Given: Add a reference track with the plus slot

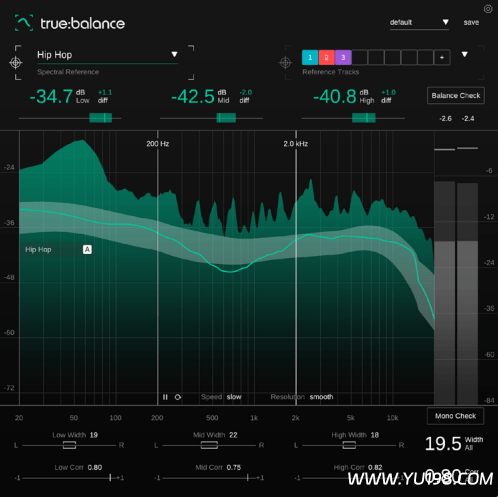Looking at the screenshot, I should [x=442, y=57].
